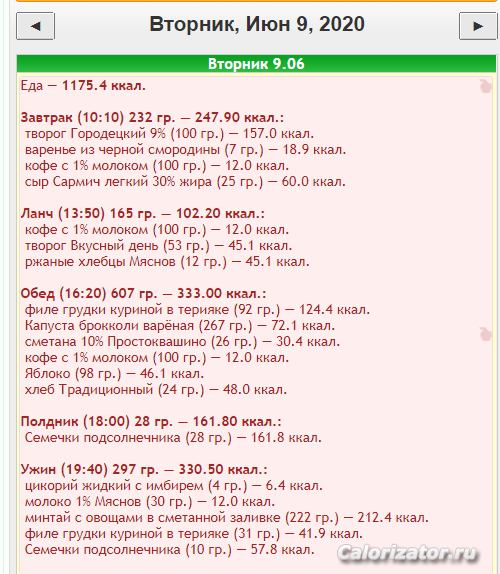Open the Завтрак (10:10) meal heading
Image resolution: width=500 pixels, height=574 pixels.
pos(152,118)
